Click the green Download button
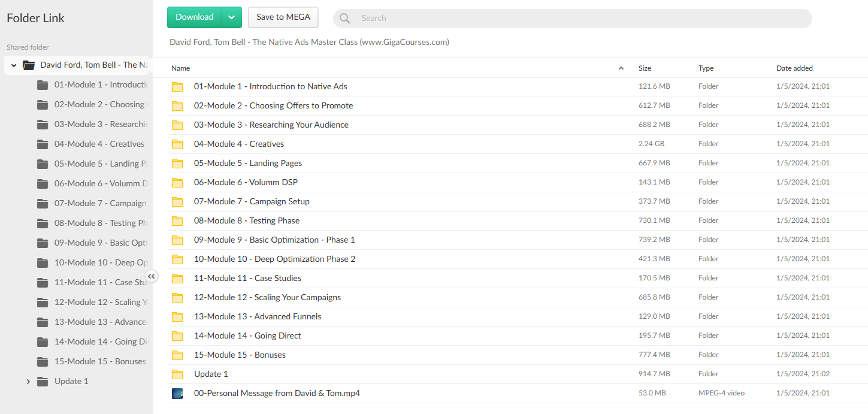868x414 pixels. [x=195, y=17]
